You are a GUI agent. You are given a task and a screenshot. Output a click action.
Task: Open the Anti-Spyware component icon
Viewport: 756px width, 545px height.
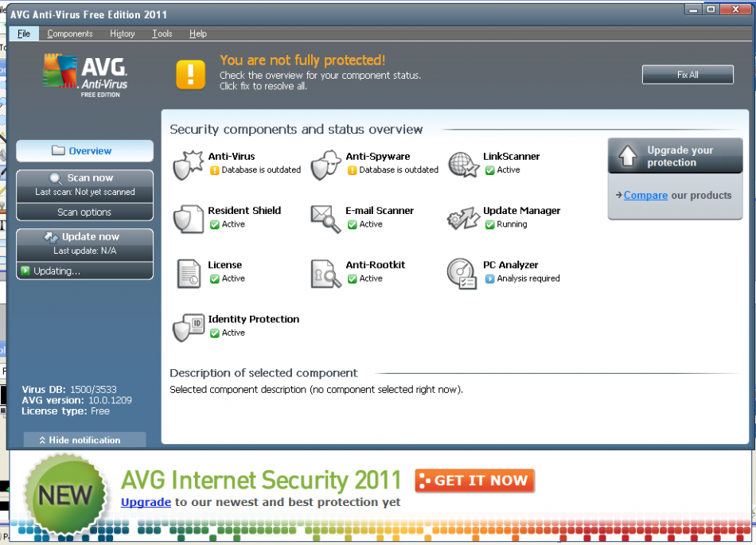click(326, 165)
